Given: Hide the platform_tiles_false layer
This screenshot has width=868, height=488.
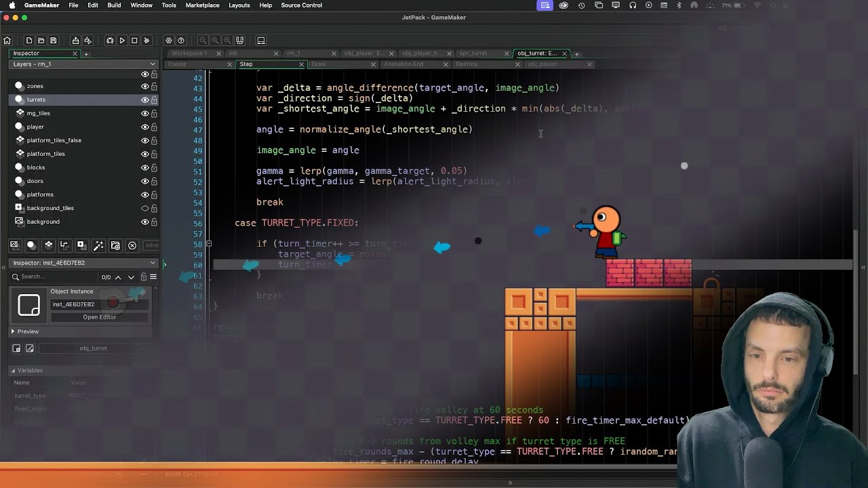Looking at the screenshot, I should [144, 140].
